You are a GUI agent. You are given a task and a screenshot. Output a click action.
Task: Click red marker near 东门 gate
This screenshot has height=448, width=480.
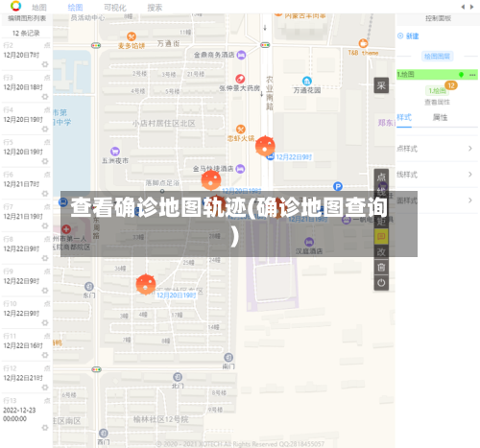click(146, 284)
